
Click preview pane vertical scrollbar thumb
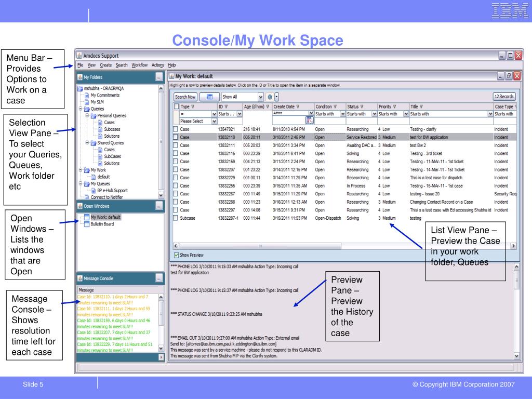point(517,280)
